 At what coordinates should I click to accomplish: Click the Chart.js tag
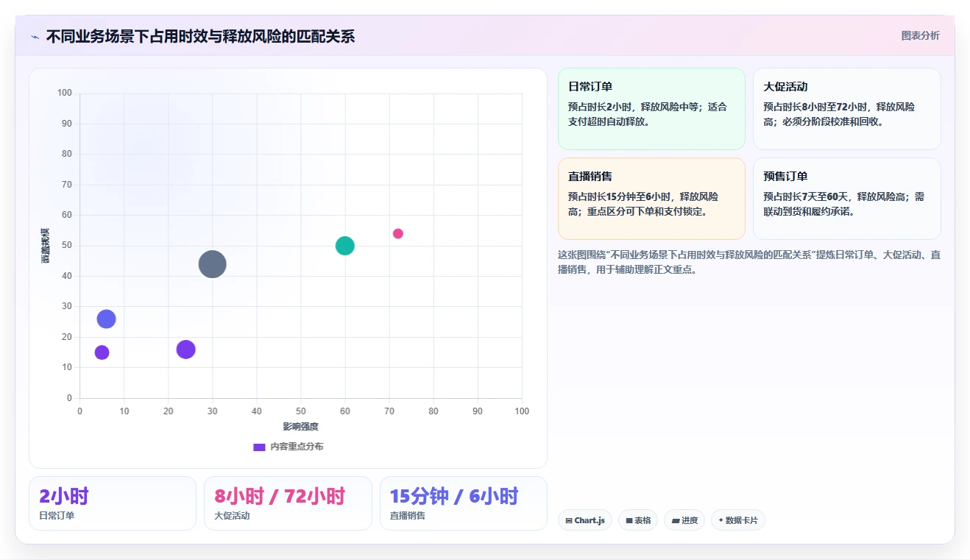pyautogui.click(x=585, y=520)
